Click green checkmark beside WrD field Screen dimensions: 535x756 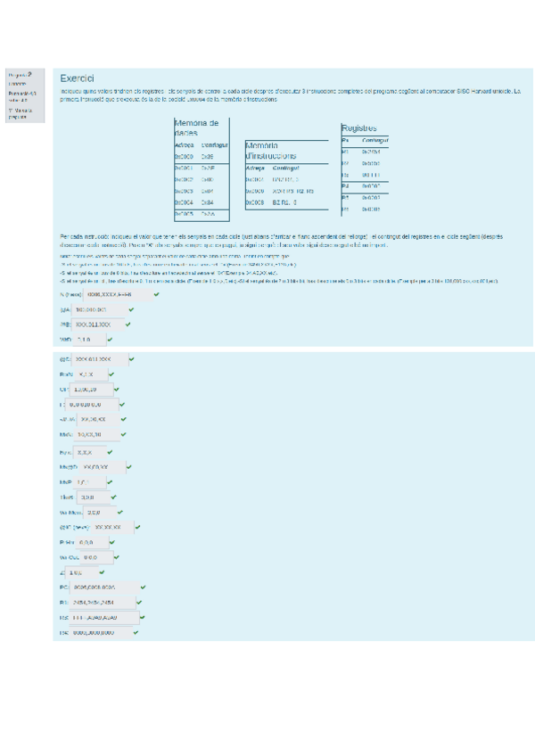click(110, 340)
